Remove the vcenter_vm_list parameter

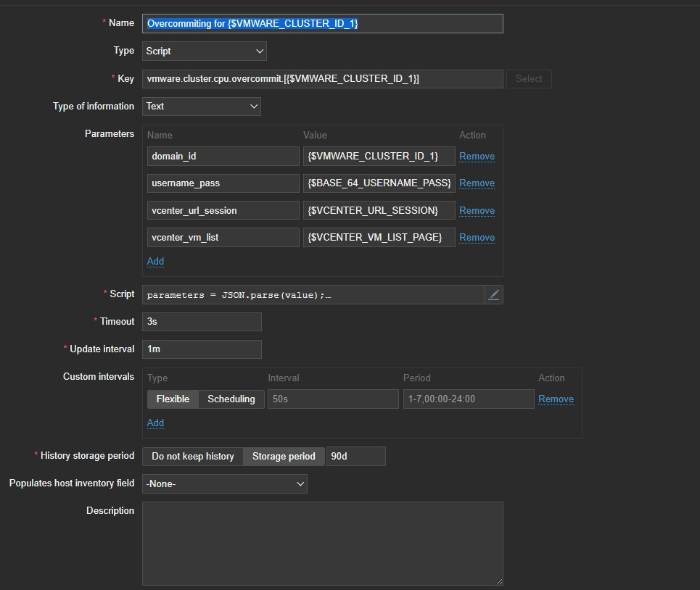point(477,238)
